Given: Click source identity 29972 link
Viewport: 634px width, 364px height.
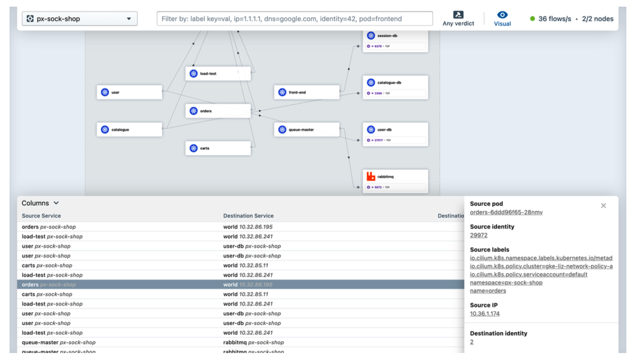Looking at the screenshot, I should pyautogui.click(x=479, y=235).
